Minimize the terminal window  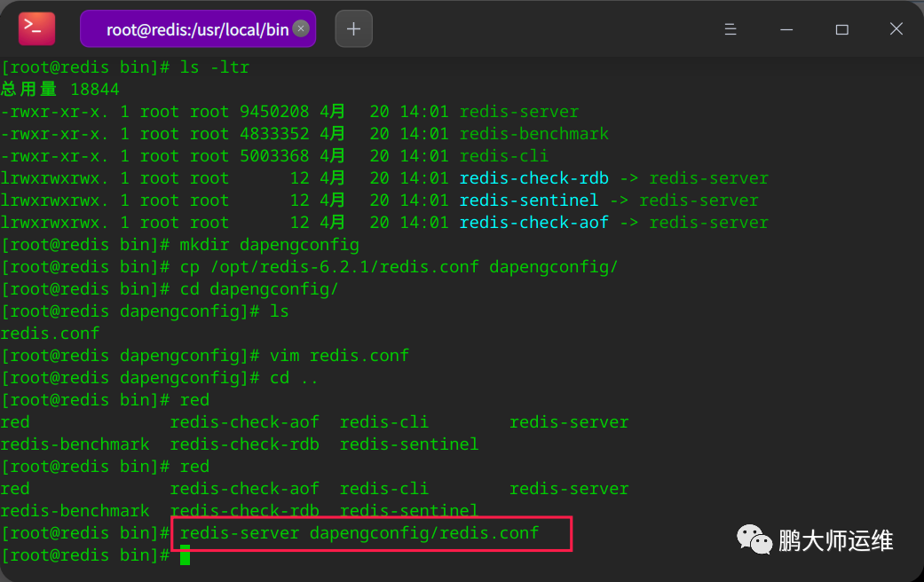[786, 29]
